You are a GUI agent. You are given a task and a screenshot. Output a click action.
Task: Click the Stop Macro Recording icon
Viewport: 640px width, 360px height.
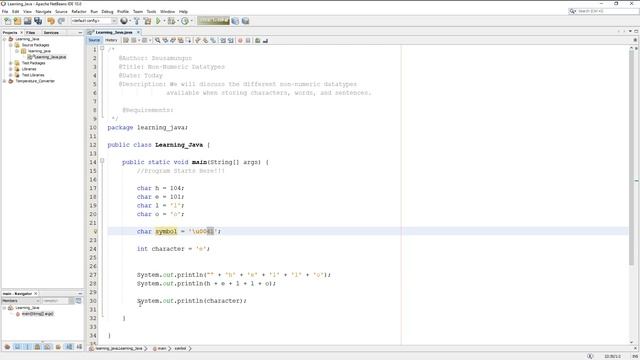[248, 40]
